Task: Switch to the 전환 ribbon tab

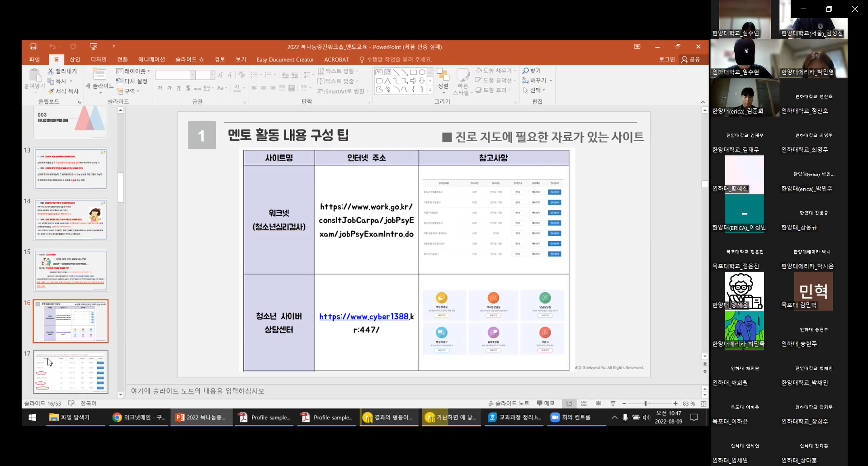Action: [123, 59]
